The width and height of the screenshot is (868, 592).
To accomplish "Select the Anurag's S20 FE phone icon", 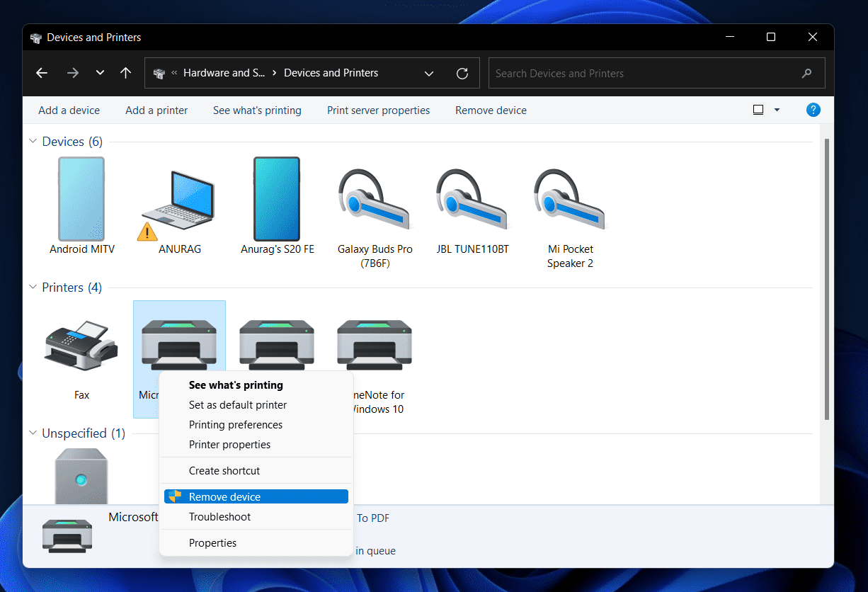I will tap(277, 200).
